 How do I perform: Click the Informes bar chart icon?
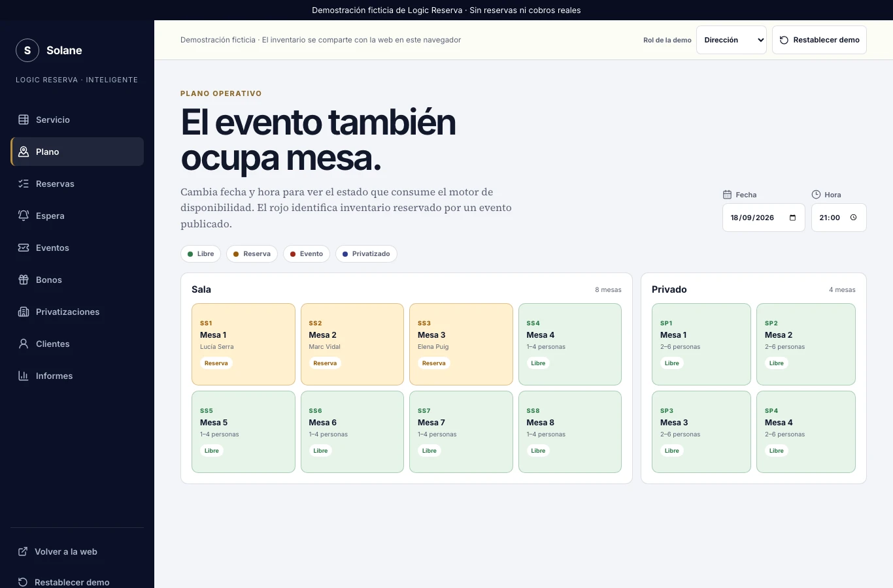pyautogui.click(x=24, y=376)
